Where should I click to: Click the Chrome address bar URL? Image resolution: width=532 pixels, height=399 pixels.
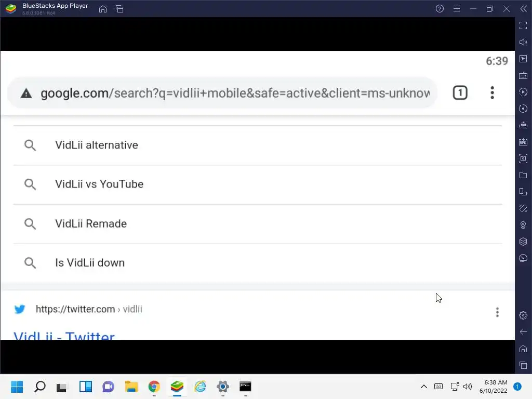[235, 93]
